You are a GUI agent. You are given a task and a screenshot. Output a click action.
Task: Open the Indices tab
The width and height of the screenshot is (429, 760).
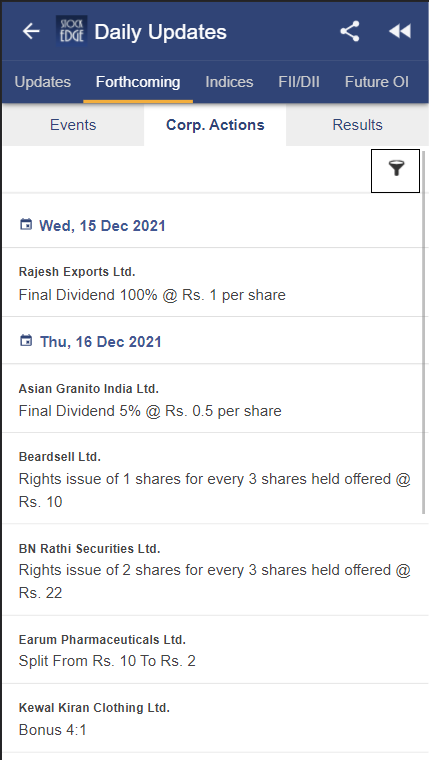click(x=229, y=82)
